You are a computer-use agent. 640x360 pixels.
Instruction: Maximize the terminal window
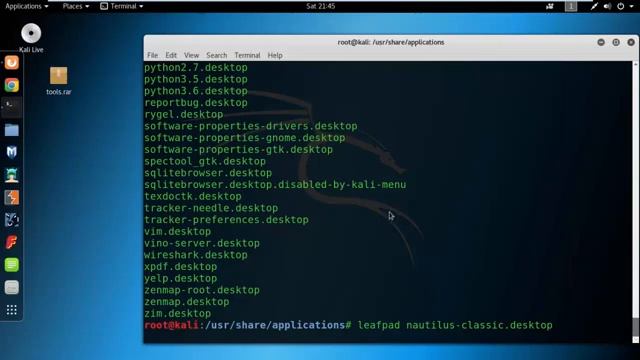tap(616, 42)
